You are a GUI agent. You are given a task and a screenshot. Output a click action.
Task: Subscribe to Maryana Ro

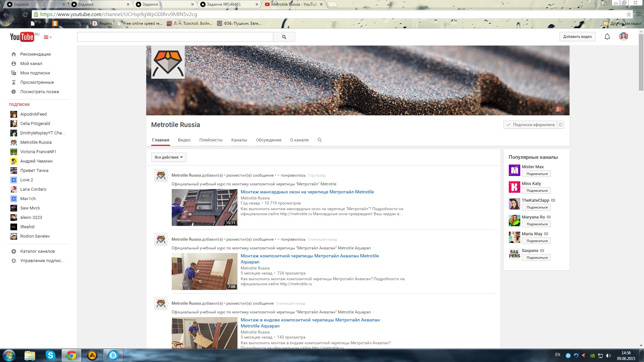click(x=536, y=224)
